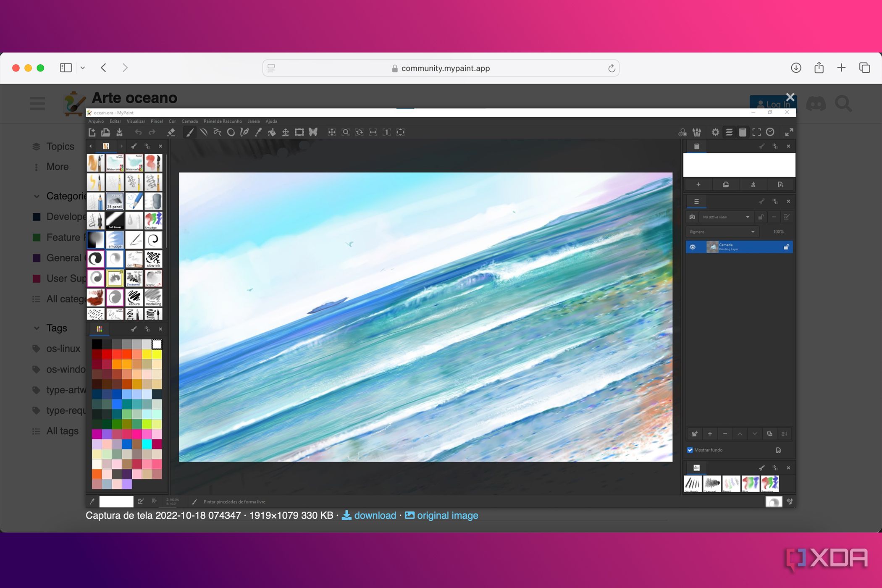
Task: Select the 2B pencil brush thumbnail
Action: click(x=115, y=201)
